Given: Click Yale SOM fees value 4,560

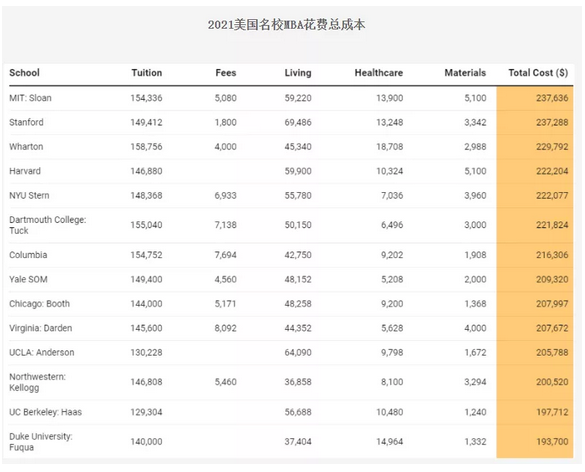Looking at the screenshot, I should click(x=225, y=279).
